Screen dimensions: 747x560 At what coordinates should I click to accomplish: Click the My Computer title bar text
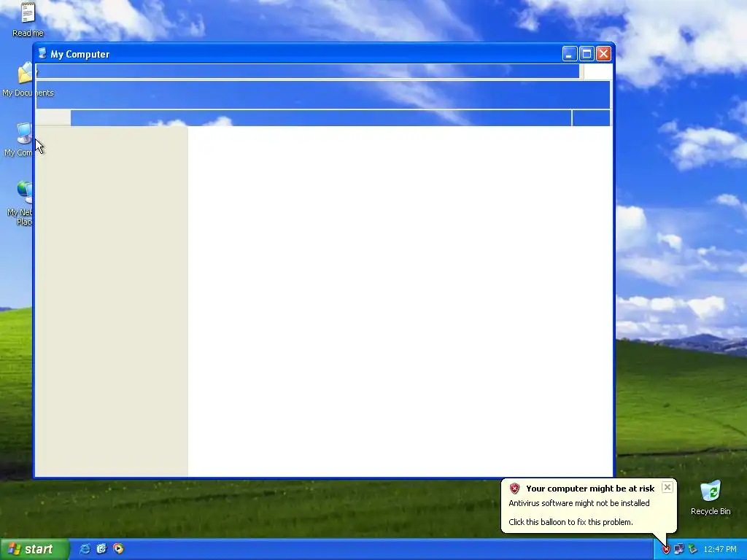pos(80,54)
